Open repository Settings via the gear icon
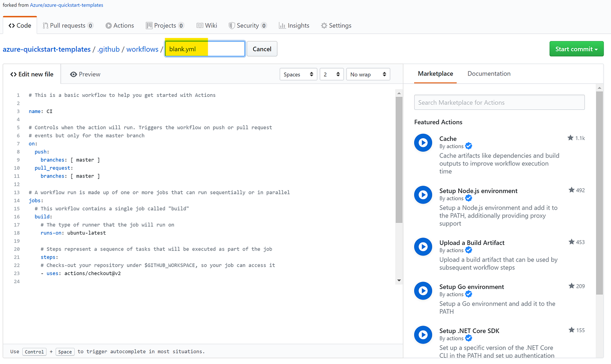The width and height of the screenshot is (611, 364). (324, 25)
